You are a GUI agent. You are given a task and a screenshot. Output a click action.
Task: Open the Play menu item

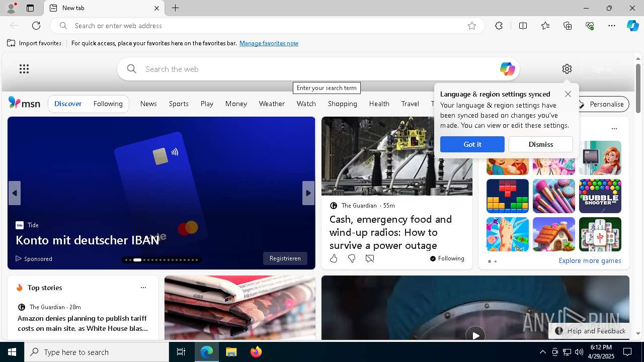tap(207, 104)
